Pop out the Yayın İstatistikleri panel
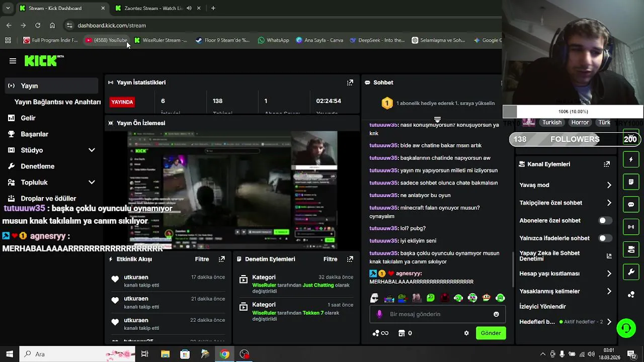644x362 pixels. (350, 82)
